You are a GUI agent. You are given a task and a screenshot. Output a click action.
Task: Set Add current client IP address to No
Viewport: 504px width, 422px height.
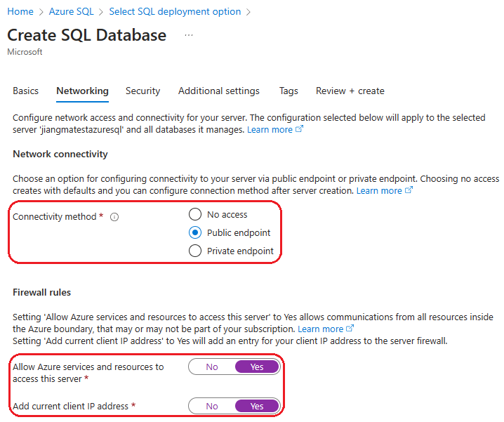click(211, 406)
